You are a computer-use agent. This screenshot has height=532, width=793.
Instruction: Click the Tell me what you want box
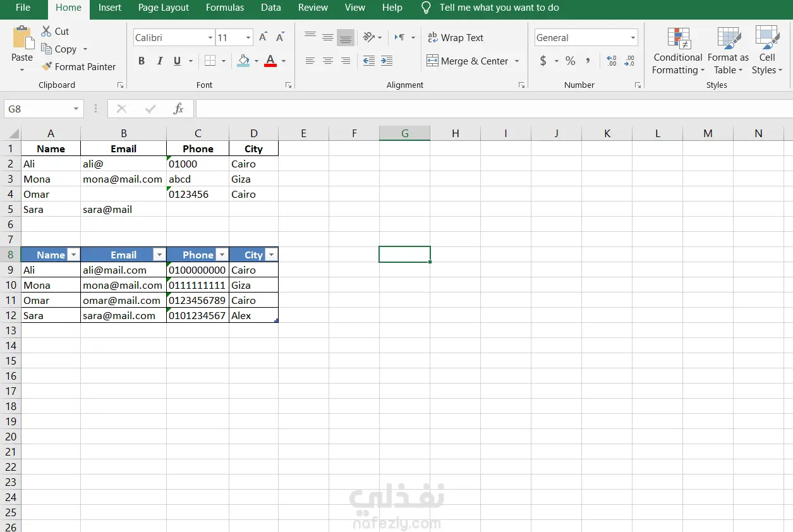[499, 8]
